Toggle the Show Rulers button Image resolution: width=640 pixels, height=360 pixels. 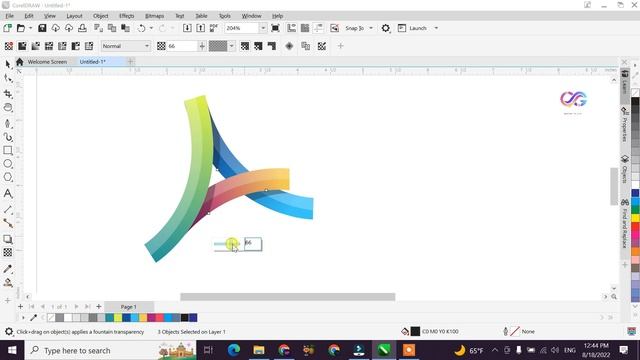point(291,28)
